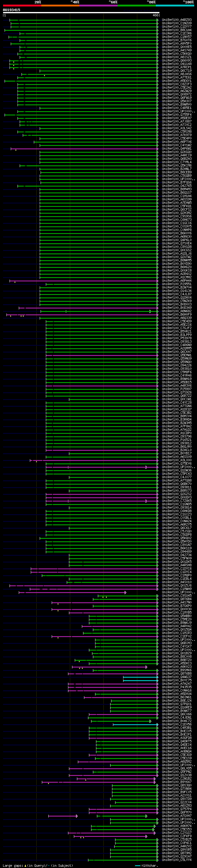Select the UniRef100_B2ACL0 label
This screenshot has width=197, height=868.
pyautogui.click(x=176, y=450)
